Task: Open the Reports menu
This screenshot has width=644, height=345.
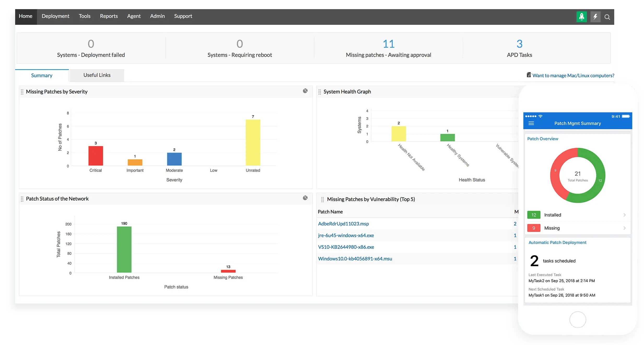Action: tap(109, 16)
